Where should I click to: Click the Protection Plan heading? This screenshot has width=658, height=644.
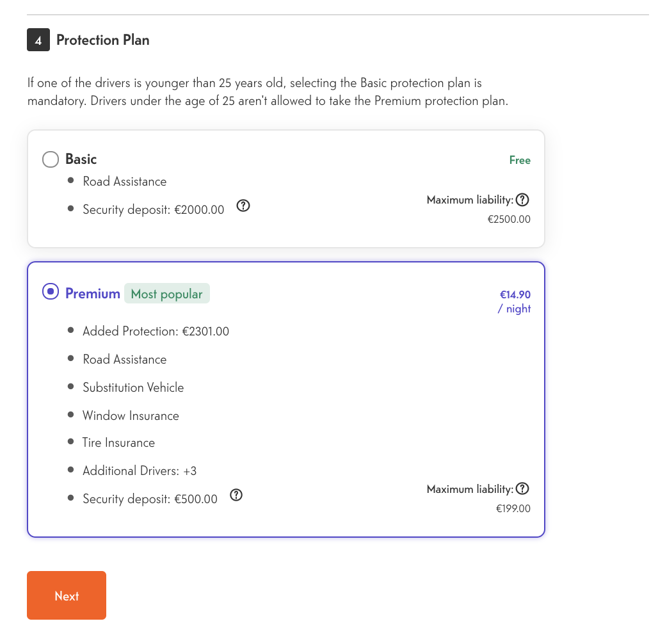click(102, 40)
